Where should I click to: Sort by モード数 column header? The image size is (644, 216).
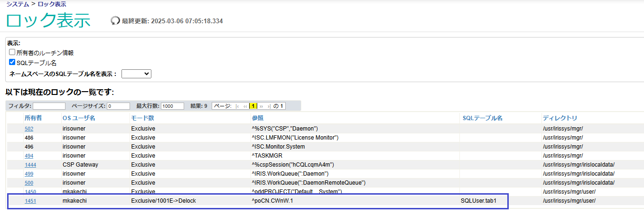tap(142, 118)
